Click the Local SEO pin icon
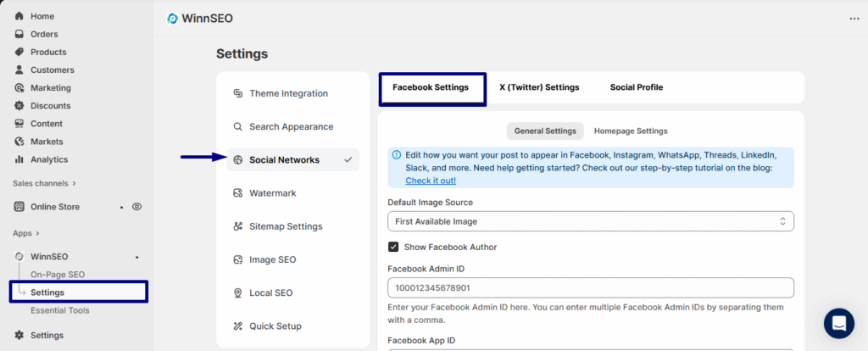 (237, 292)
